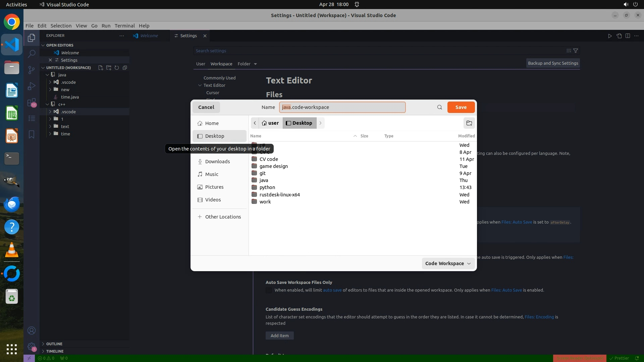644x362 pixels.
Task: Collapse the java folder in Explorer
Action: click(x=48, y=75)
